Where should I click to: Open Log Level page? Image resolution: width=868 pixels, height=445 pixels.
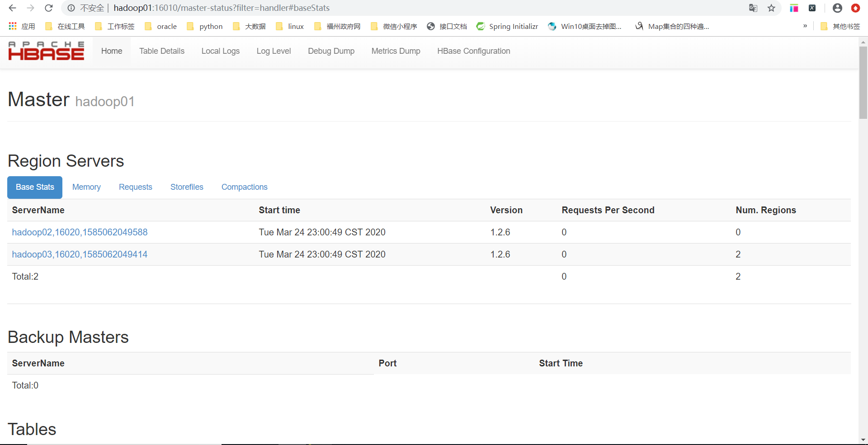coord(274,51)
